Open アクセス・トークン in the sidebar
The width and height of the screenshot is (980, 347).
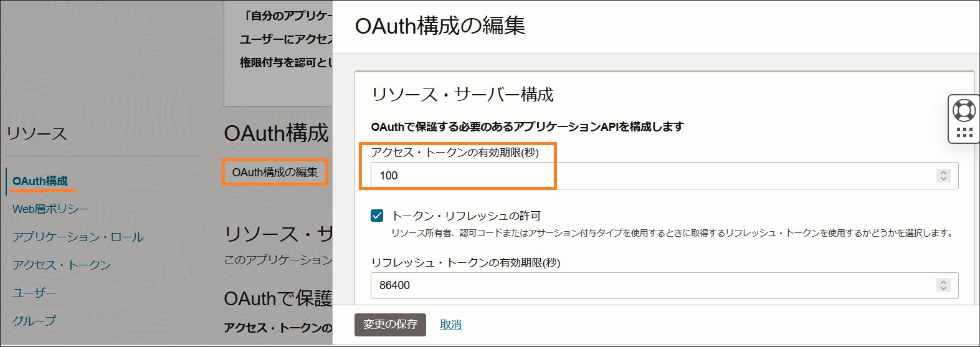click(62, 265)
